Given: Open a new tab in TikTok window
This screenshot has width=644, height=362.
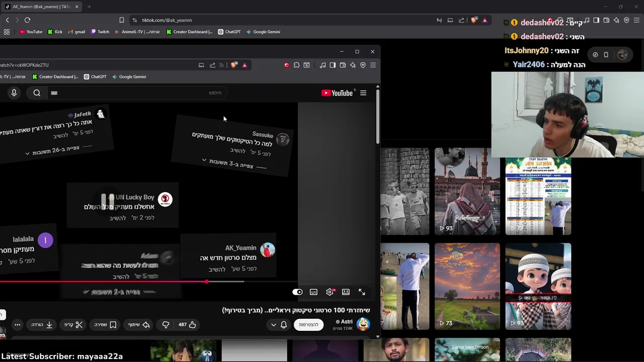Looking at the screenshot, I should click(89, 7).
